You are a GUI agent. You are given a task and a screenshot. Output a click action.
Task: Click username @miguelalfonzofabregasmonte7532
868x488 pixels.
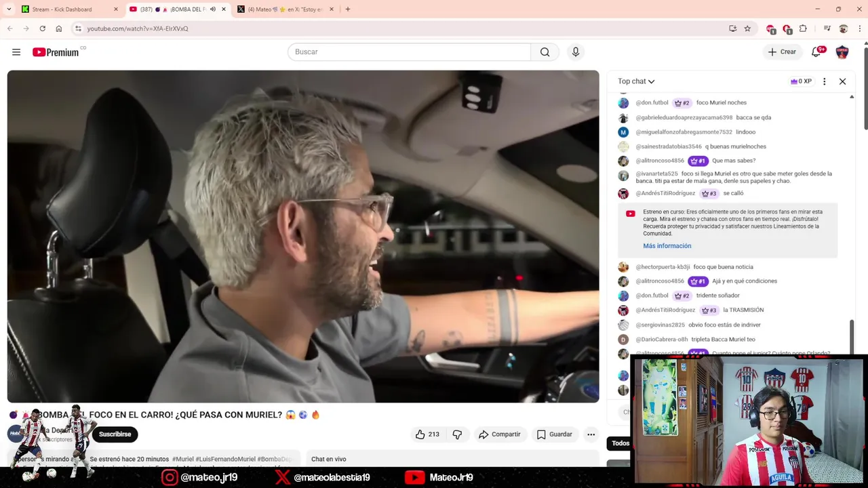684,132
